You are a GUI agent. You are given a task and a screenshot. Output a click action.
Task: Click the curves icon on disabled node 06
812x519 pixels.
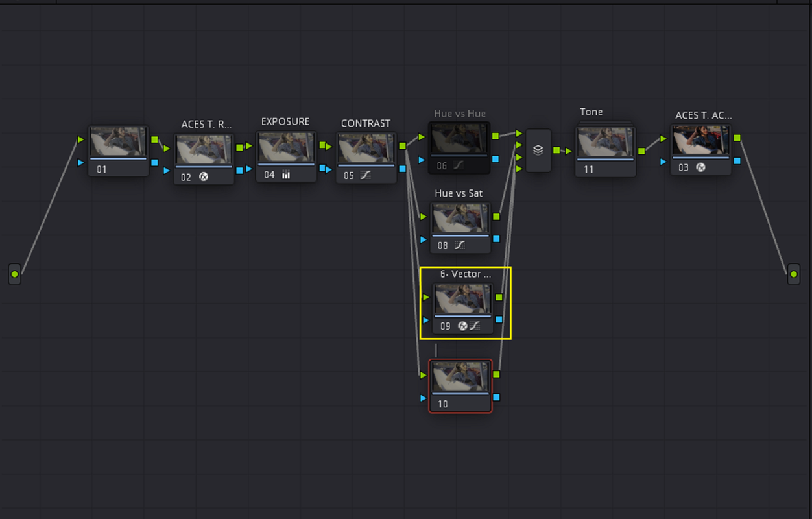[x=459, y=165]
